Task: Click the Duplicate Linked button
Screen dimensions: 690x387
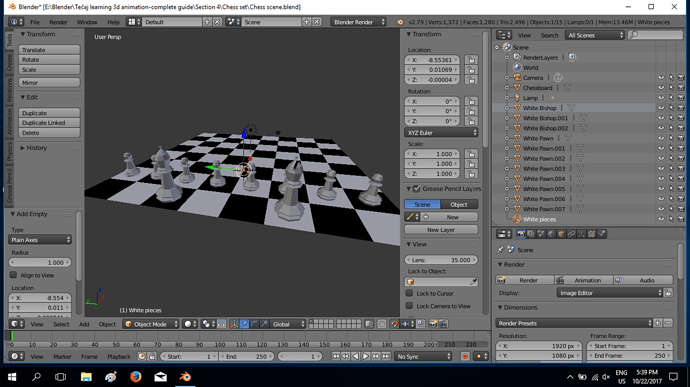Action: pyautogui.click(x=49, y=123)
